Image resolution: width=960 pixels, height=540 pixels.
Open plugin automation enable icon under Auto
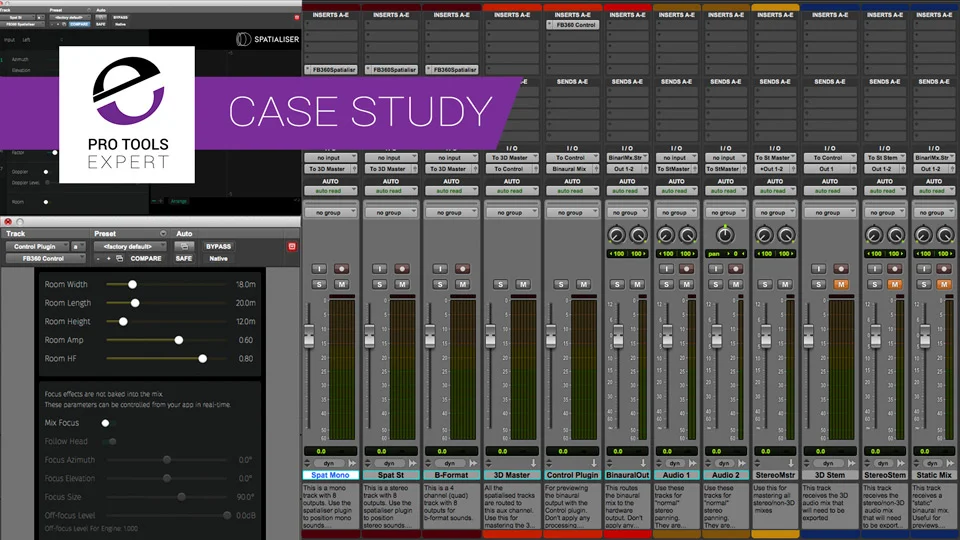tap(184, 246)
